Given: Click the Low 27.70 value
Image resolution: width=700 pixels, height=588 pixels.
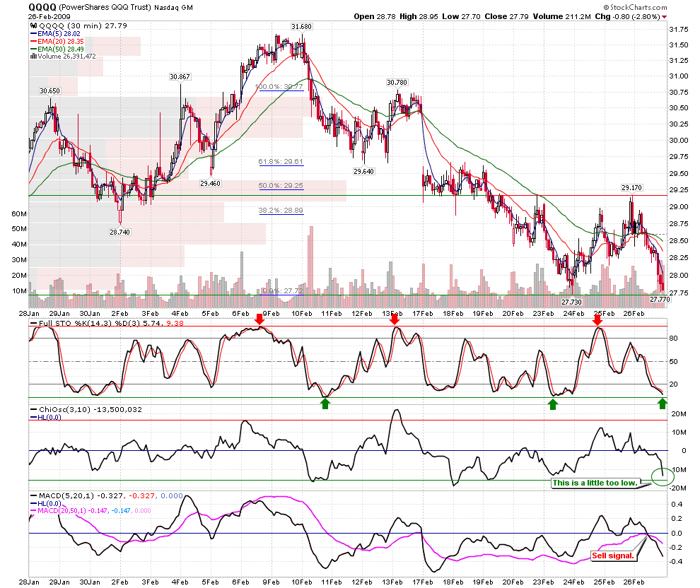Looking at the screenshot, I should tap(461, 16).
